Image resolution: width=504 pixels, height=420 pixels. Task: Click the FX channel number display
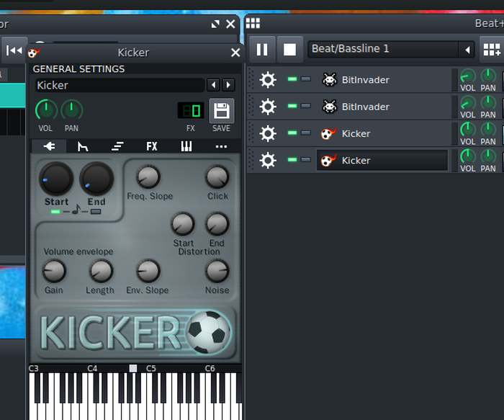pyautogui.click(x=191, y=111)
